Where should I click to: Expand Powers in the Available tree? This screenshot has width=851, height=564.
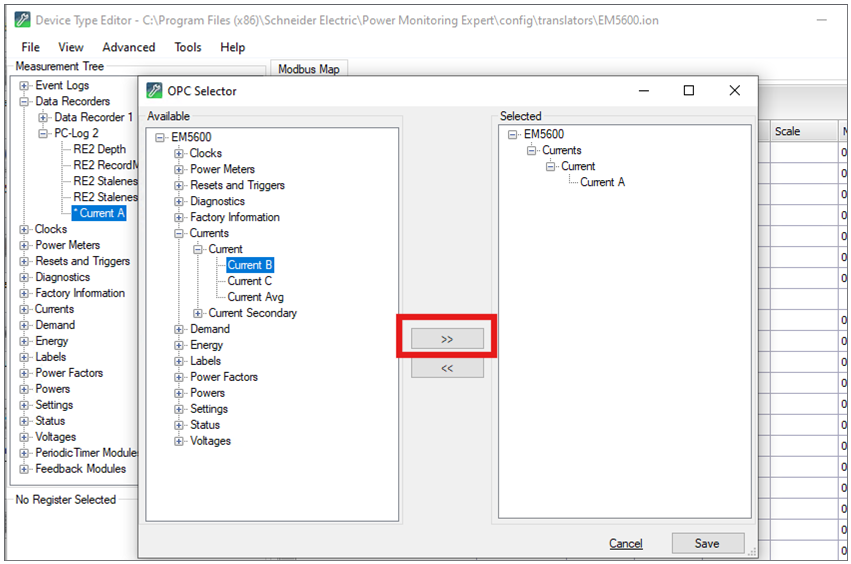179,393
